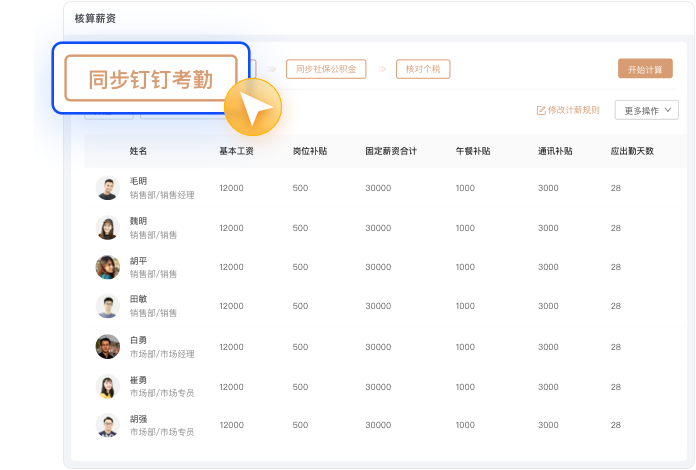
Task: Click 田敏's 午餐补贴 value 1000
Action: 465,306
